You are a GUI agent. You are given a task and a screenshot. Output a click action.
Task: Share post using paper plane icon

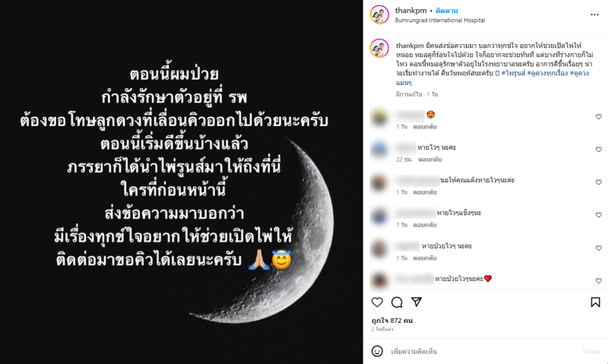[x=416, y=302]
